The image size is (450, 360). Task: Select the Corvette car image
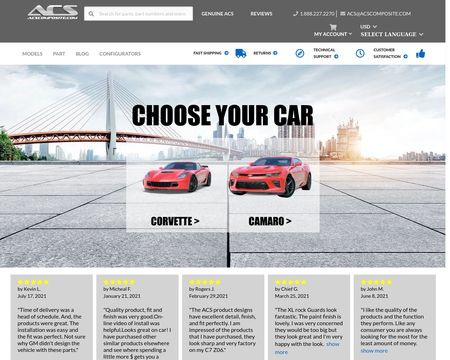tap(177, 176)
